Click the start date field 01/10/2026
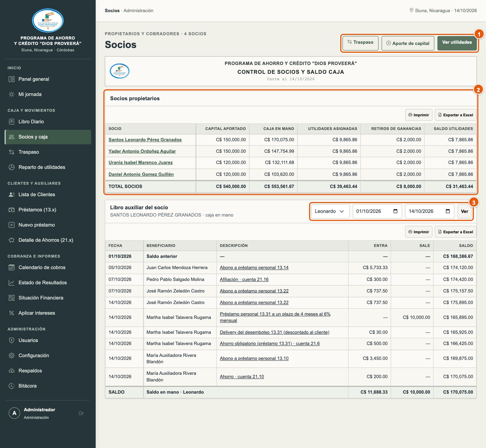This screenshot has height=448, width=486. pos(377,211)
